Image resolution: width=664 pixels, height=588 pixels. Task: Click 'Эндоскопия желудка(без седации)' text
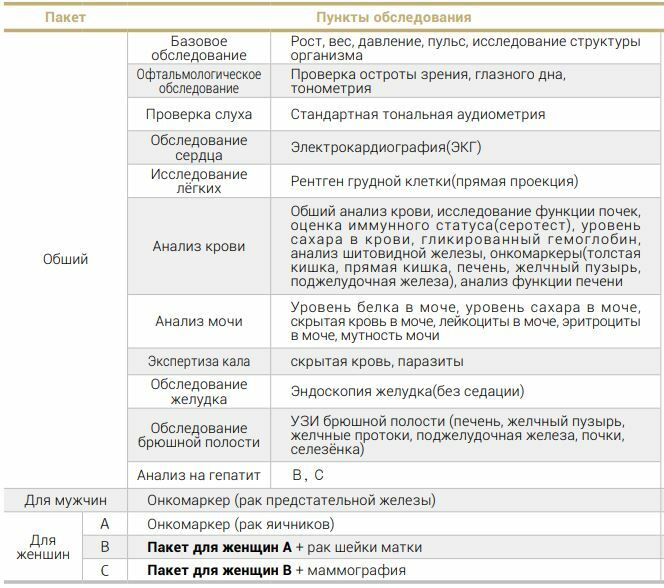407,391
